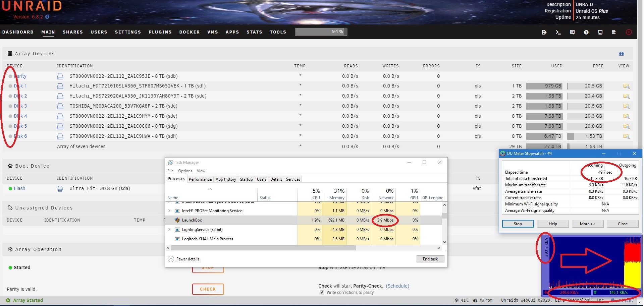
Task: Browse Disk 4 folder view icon
Action: [x=626, y=116]
